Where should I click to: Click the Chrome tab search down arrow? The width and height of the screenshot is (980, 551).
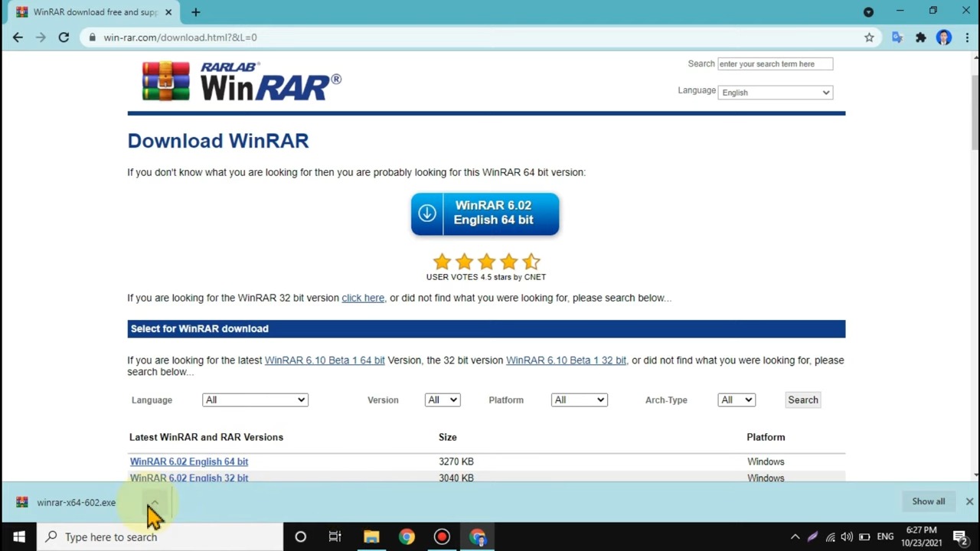pos(868,11)
